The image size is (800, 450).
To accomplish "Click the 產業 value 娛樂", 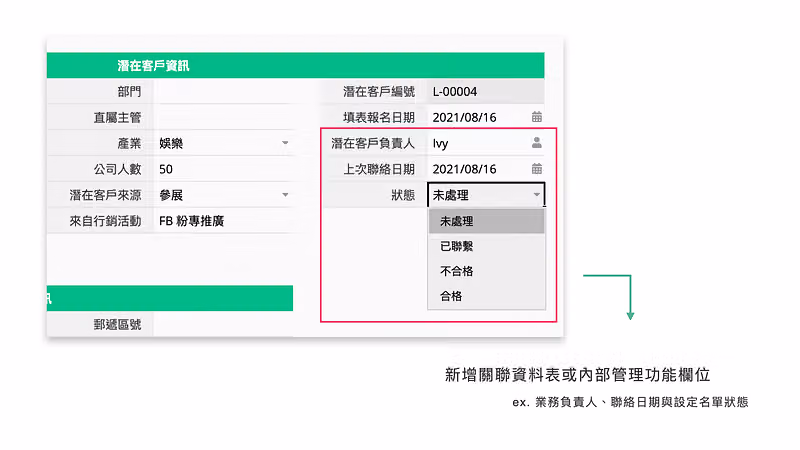I will 171,143.
